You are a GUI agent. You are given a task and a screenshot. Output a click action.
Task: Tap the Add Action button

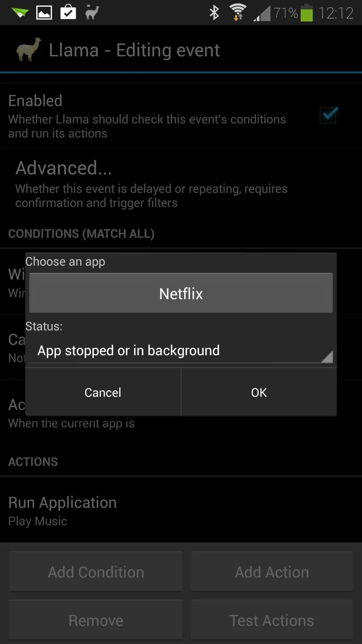click(x=272, y=572)
